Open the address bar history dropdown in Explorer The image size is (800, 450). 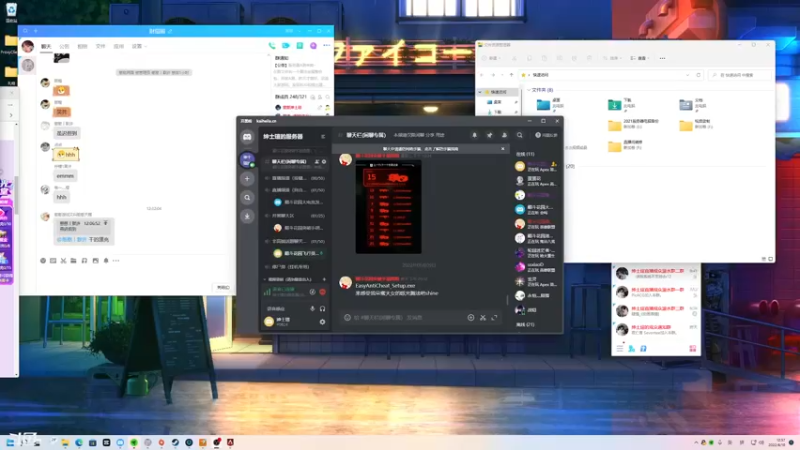click(687, 75)
